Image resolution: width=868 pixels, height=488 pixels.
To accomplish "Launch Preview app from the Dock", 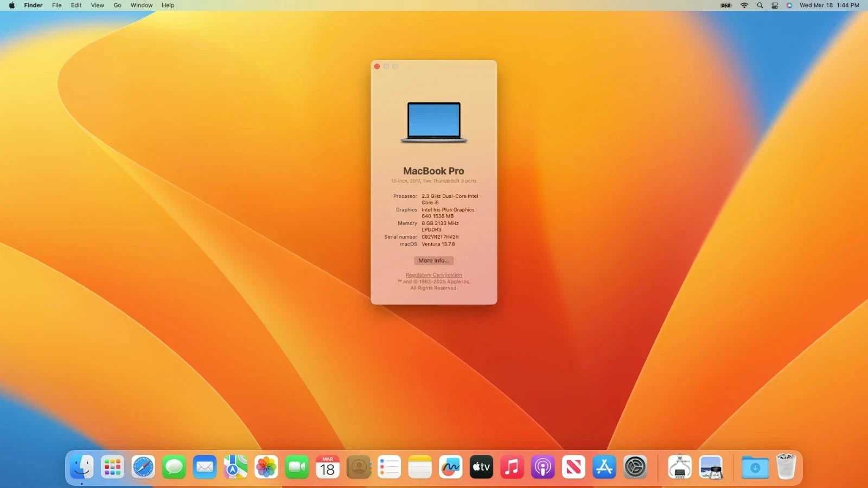I will coord(711,467).
